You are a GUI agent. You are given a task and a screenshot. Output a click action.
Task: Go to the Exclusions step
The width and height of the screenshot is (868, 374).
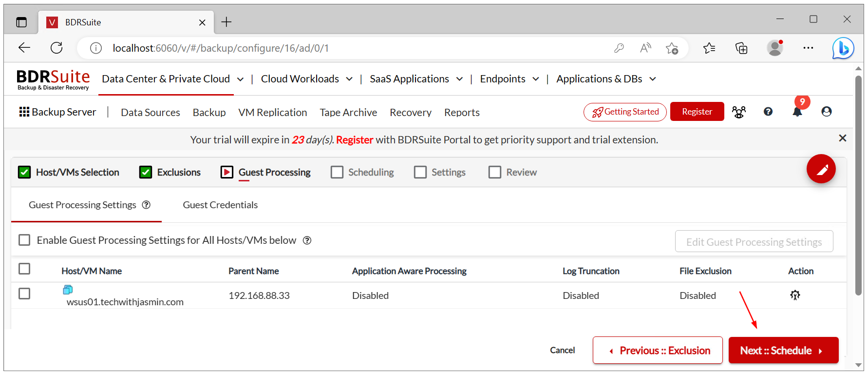(x=170, y=172)
